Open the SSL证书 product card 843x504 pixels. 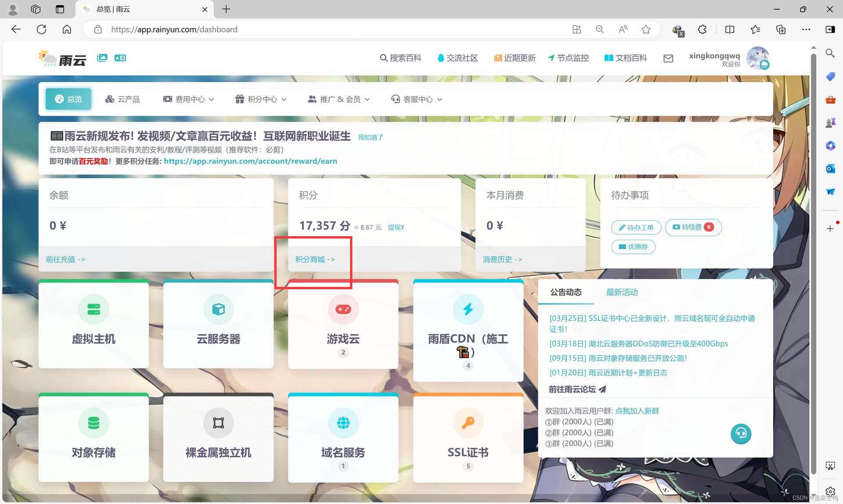468,437
